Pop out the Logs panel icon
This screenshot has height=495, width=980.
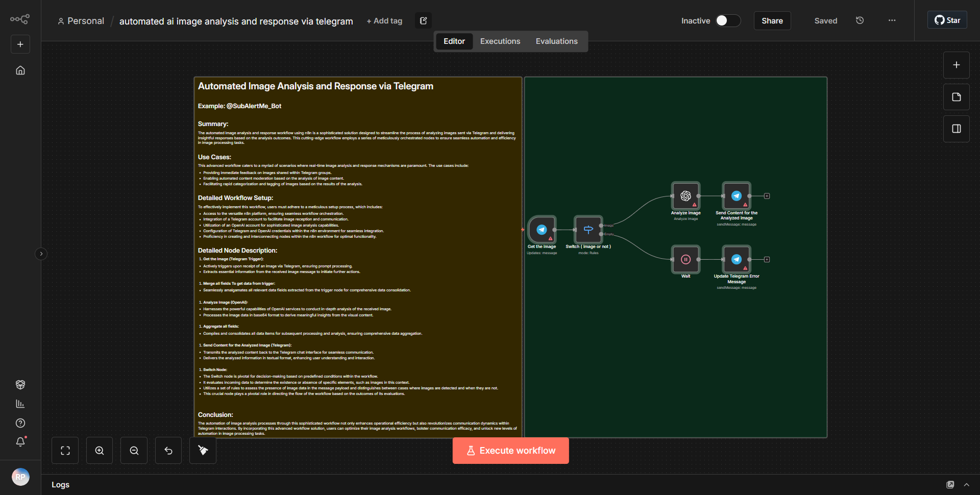point(950,485)
